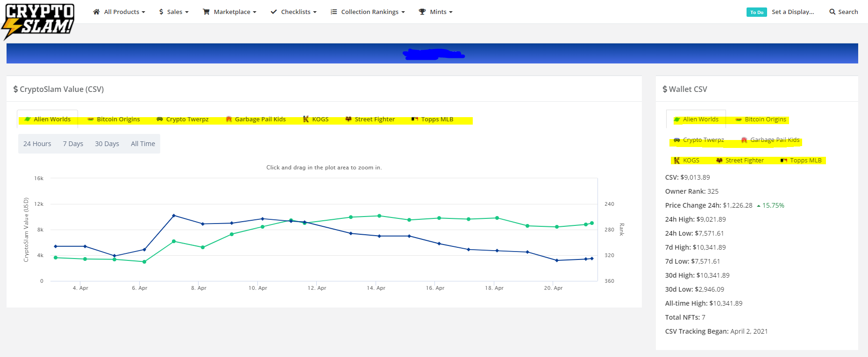Click the Street Fighter icon in Wallet CSV
Viewport: 868px width, 357px height.
pyautogui.click(x=719, y=161)
